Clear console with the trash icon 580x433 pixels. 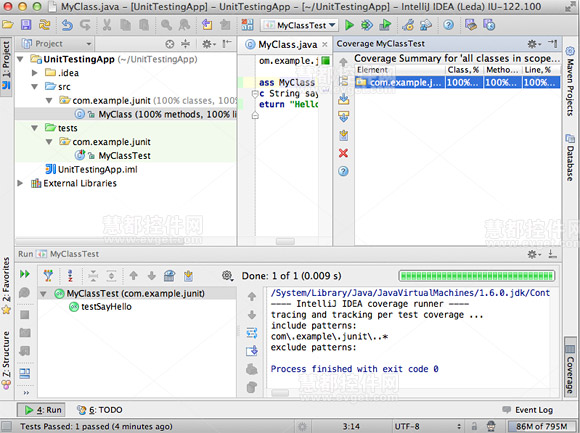coord(252,387)
